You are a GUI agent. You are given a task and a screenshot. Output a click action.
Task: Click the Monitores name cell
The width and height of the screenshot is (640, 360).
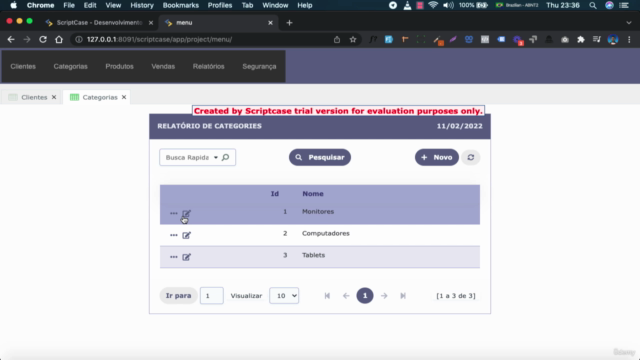pyautogui.click(x=318, y=211)
